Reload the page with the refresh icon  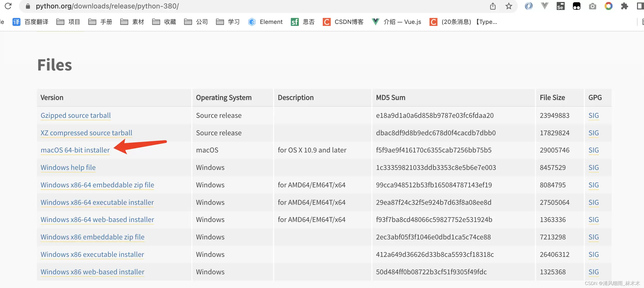click(8, 6)
